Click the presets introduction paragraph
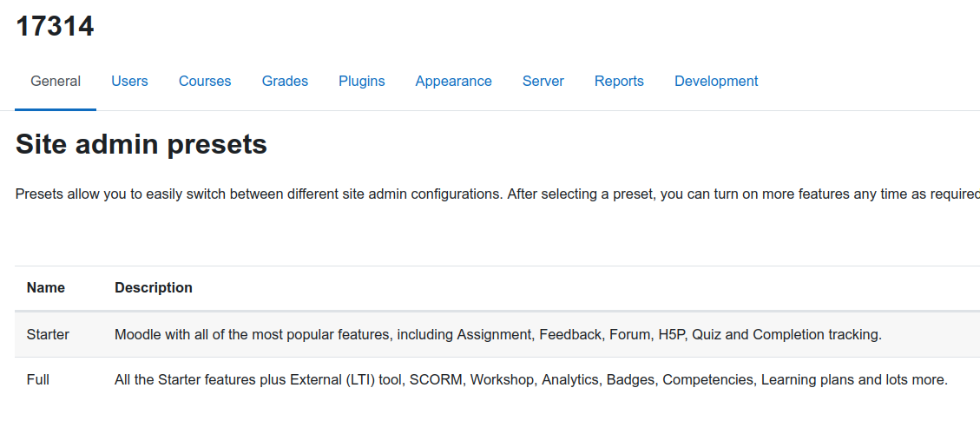The width and height of the screenshot is (980, 447). (x=497, y=194)
